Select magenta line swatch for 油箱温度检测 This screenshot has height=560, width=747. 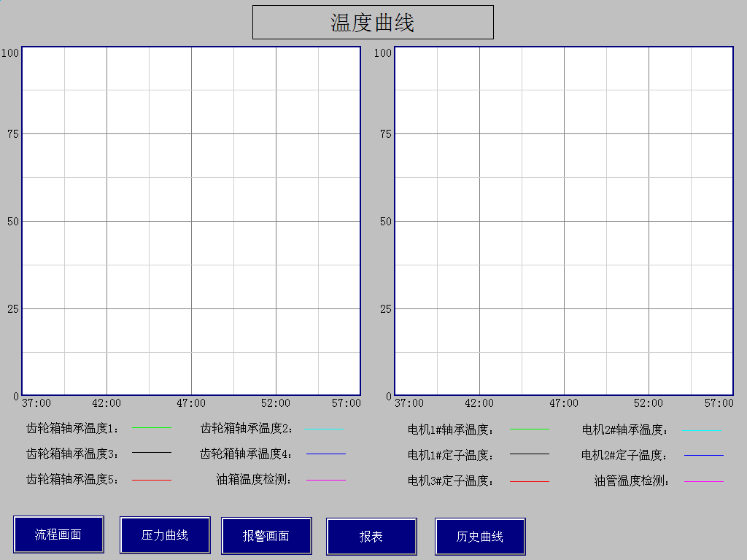pos(326,480)
